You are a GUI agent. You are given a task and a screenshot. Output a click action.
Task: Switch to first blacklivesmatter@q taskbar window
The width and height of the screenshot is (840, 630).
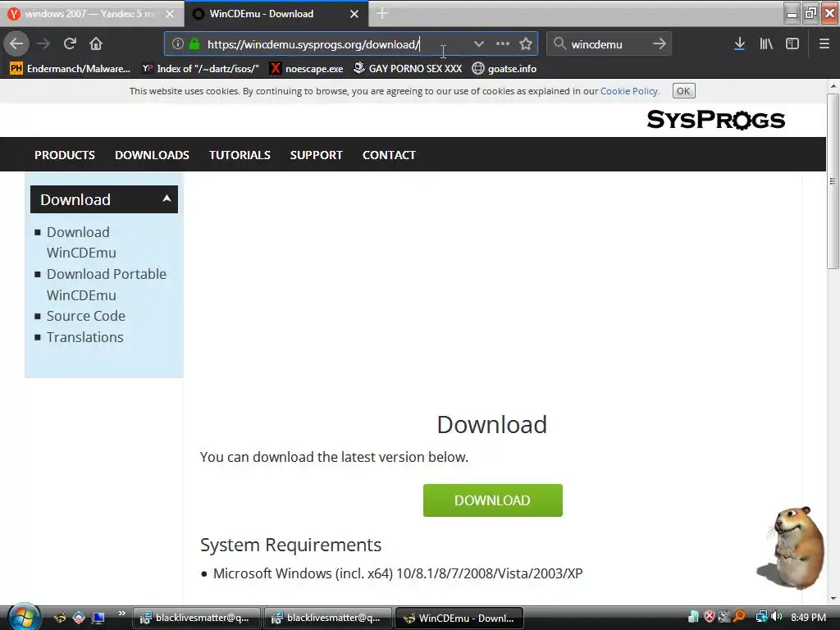196,618
